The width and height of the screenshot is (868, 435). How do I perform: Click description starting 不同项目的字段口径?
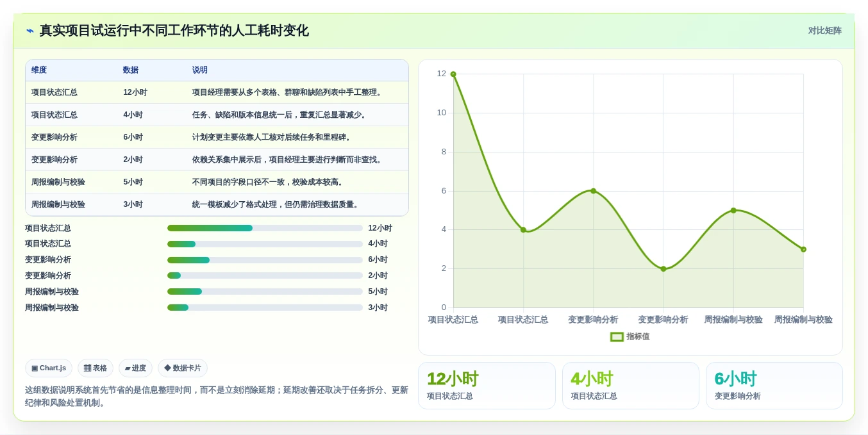(269, 182)
